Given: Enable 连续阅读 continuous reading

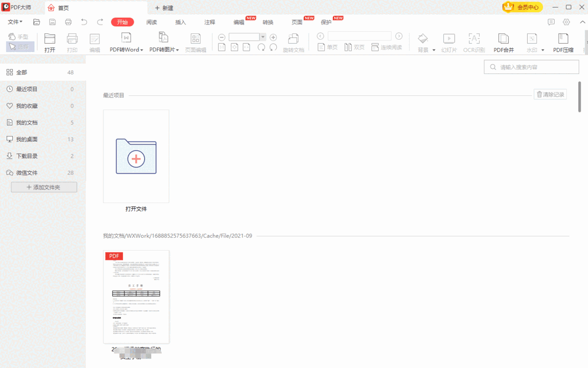Looking at the screenshot, I should [387, 47].
